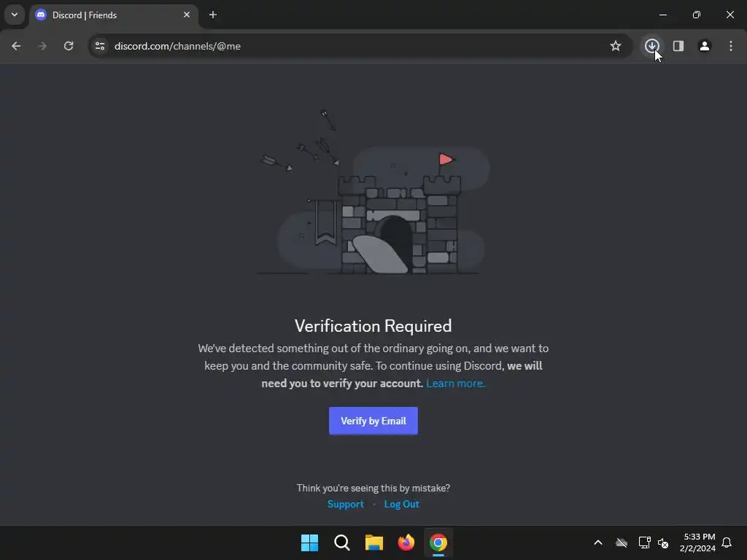Image resolution: width=747 pixels, height=560 pixels.
Task: Restore down the Chrome window
Action: tap(697, 15)
